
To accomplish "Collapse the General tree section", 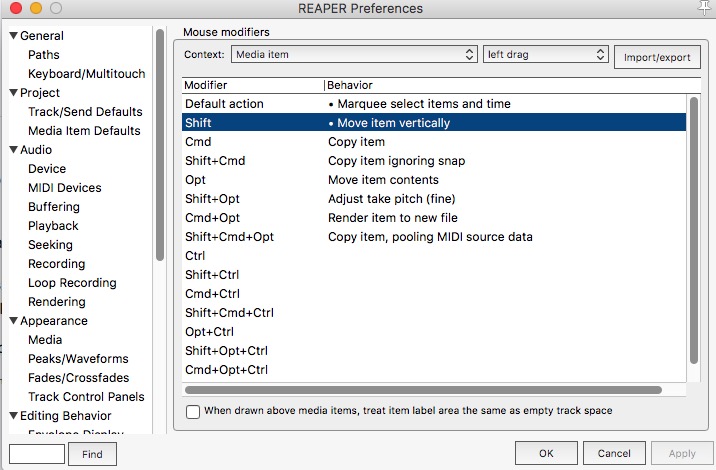I will click(x=14, y=37).
